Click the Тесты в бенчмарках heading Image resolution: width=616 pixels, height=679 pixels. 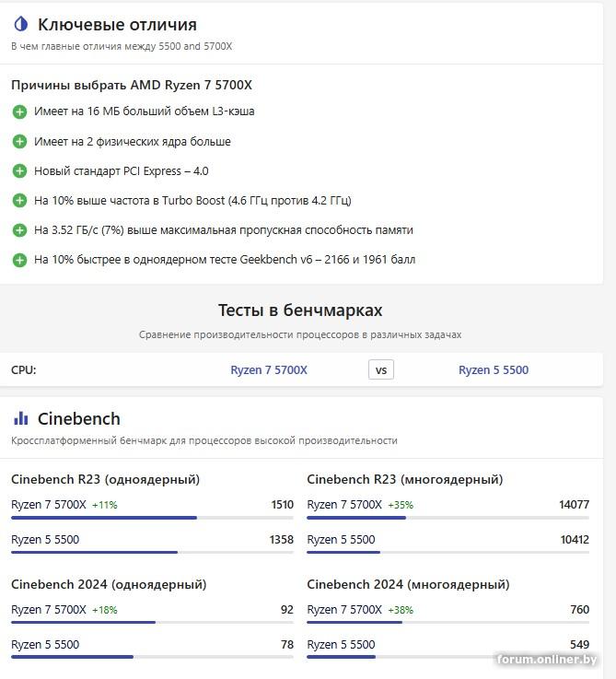(300, 310)
